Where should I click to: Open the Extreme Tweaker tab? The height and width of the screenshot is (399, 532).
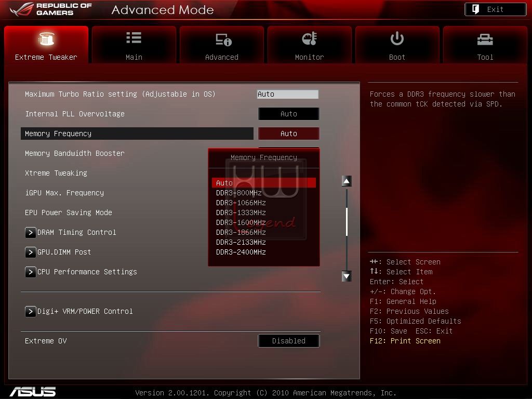point(46,45)
